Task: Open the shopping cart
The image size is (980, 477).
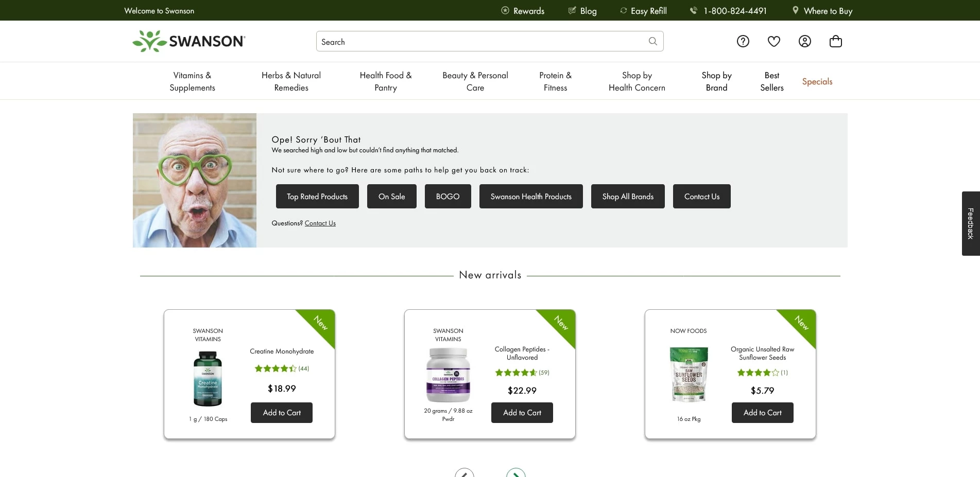Action: 835,41
